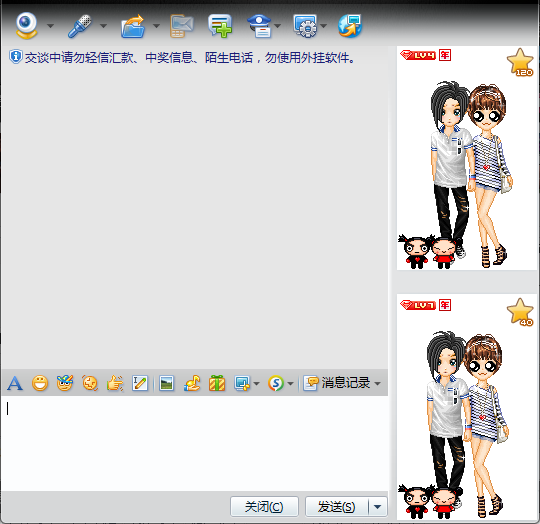This screenshot has width=540, height=524.
Task: Click the 发送(S) button
Action: (x=337, y=507)
